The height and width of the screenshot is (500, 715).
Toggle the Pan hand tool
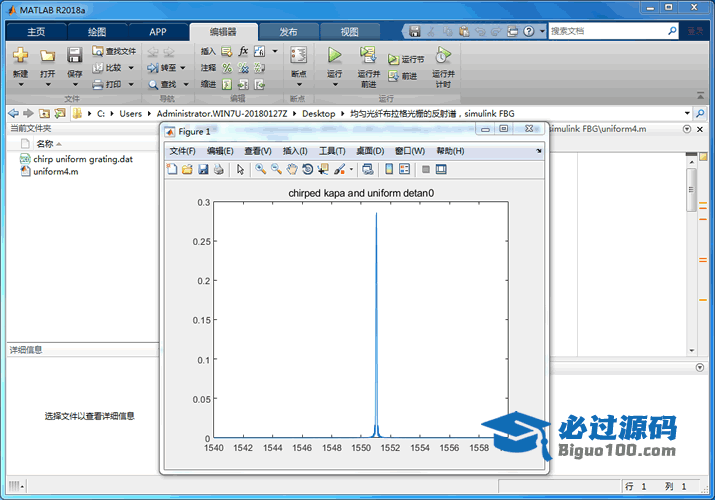pyautogui.click(x=292, y=170)
